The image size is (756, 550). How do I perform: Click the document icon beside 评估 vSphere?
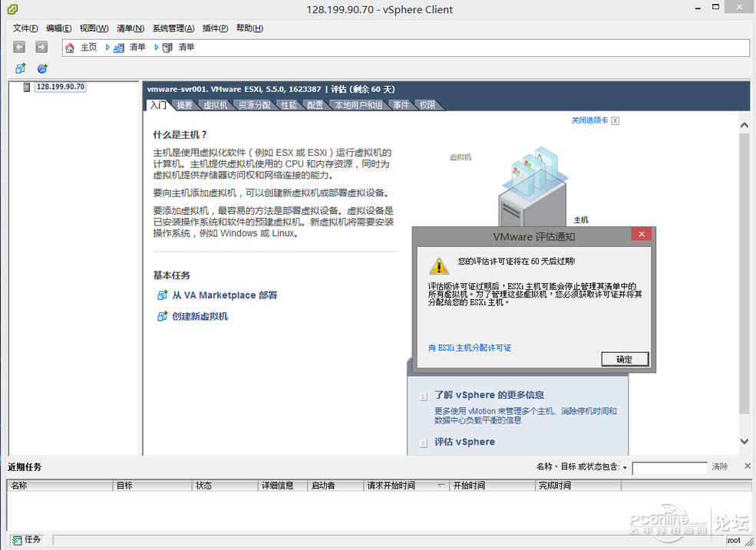tap(424, 443)
